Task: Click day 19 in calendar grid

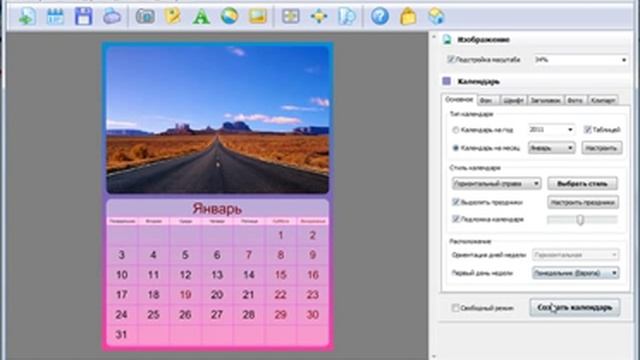Action: point(185,295)
